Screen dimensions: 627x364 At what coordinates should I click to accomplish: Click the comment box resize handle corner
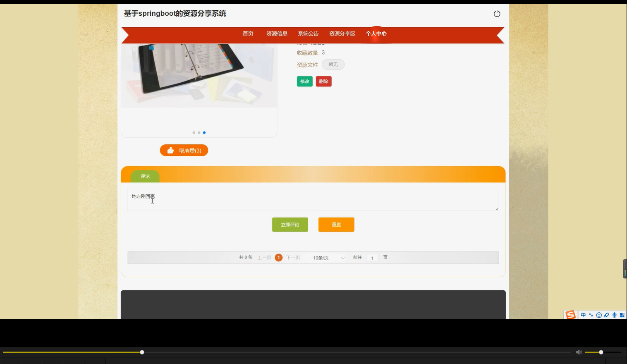click(497, 208)
